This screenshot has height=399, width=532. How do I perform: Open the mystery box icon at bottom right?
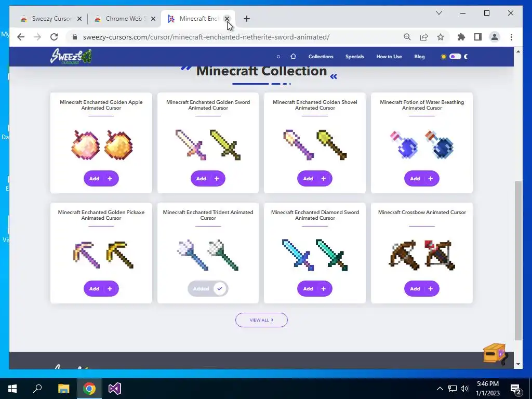click(496, 354)
